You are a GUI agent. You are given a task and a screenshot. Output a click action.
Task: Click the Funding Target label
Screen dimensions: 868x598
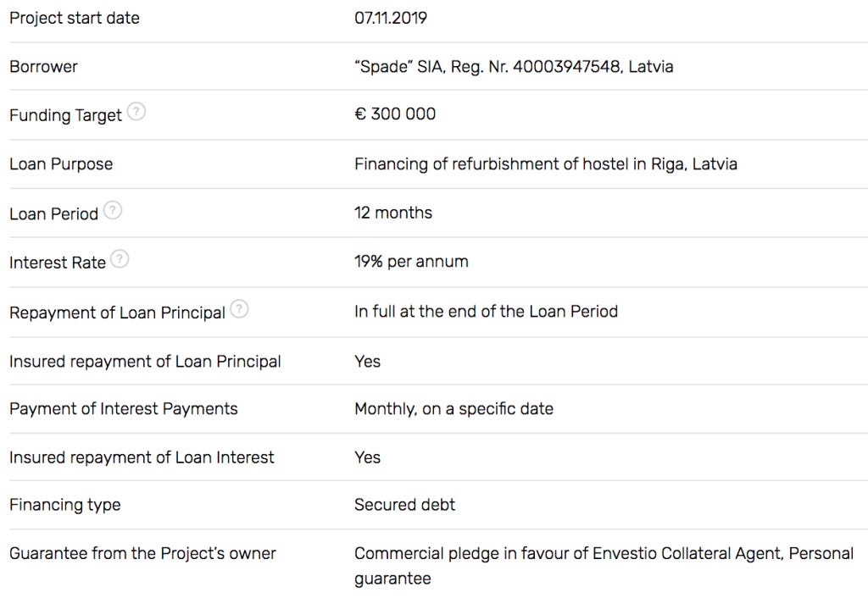(x=65, y=115)
